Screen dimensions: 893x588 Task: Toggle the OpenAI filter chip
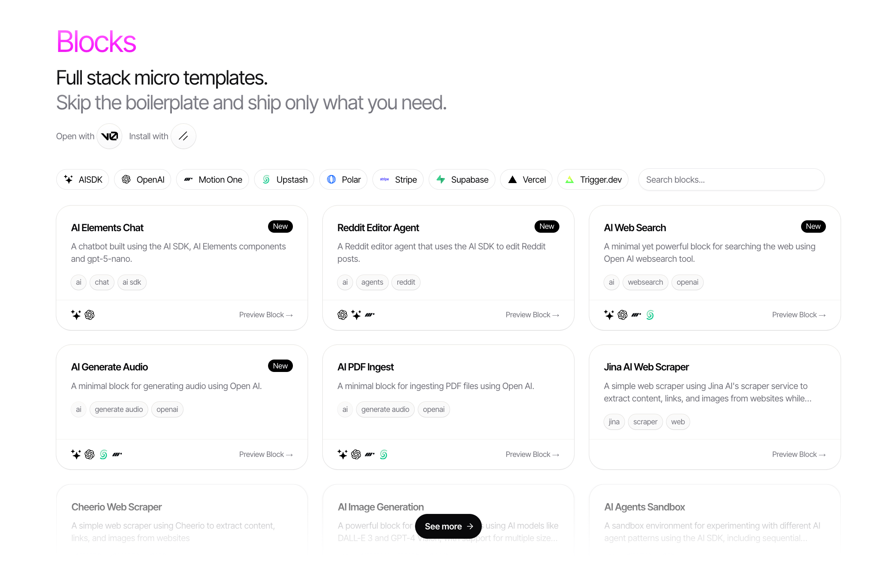click(x=143, y=180)
